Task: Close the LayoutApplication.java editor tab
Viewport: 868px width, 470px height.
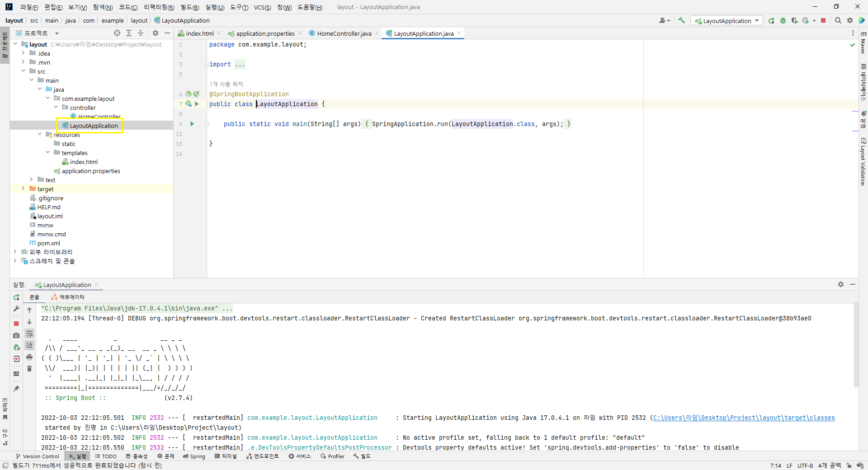Action: point(459,33)
